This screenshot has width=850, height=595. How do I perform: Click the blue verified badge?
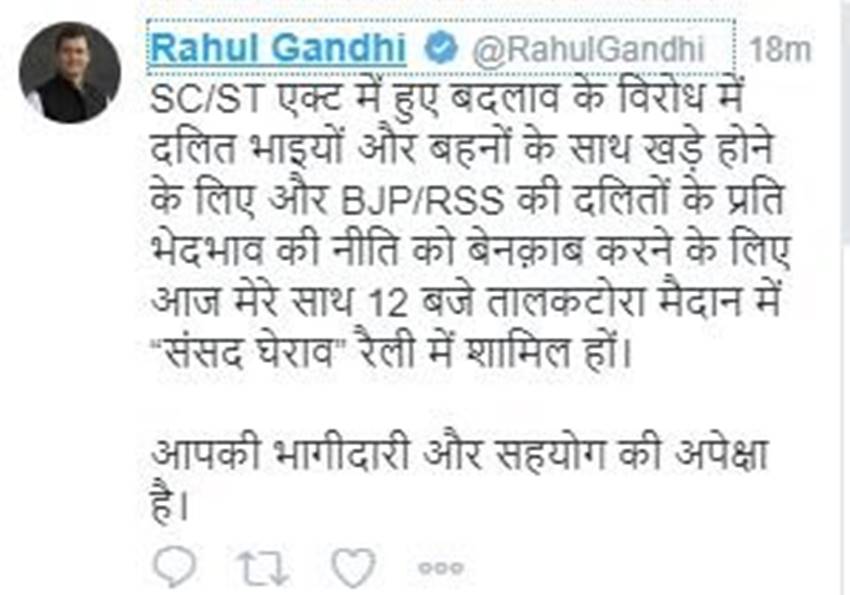pyautogui.click(x=440, y=48)
